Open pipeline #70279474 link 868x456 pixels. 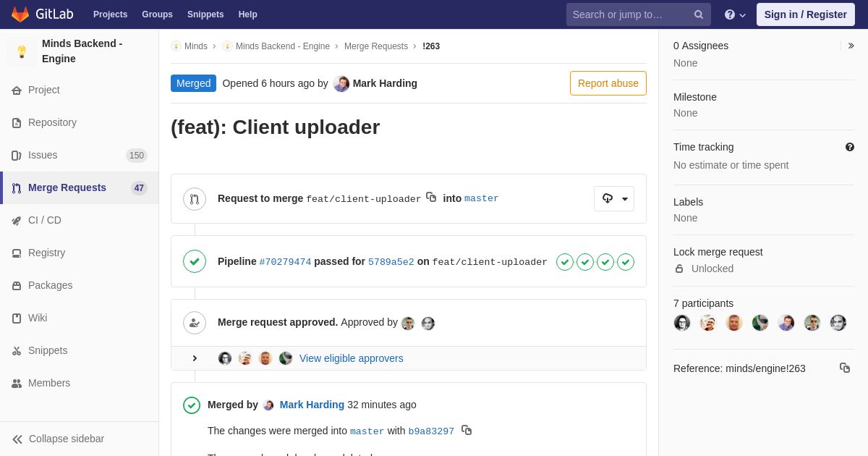point(285,262)
